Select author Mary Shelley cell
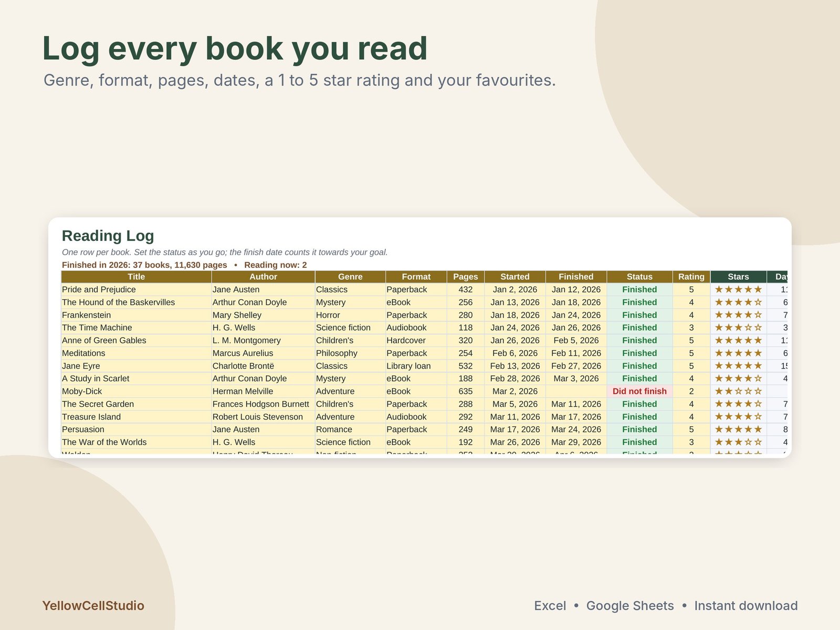The width and height of the screenshot is (840, 630). 263,315
